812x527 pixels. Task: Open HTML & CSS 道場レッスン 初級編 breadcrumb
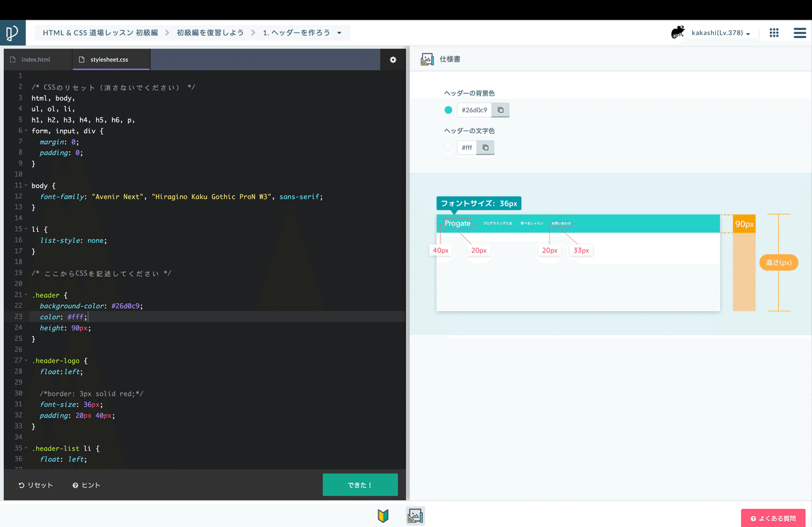100,32
